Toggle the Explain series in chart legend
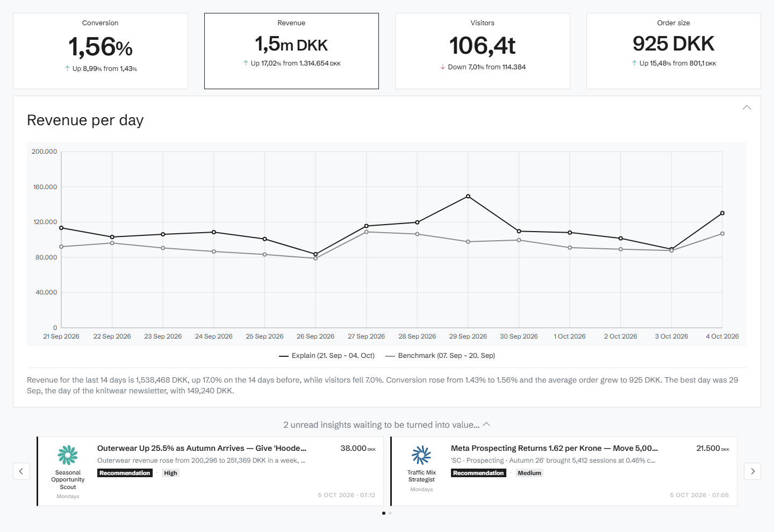 (x=327, y=356)
